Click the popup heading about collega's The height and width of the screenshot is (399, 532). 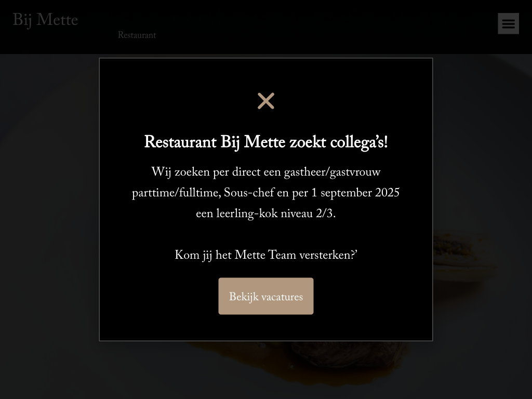pos(266,142)
